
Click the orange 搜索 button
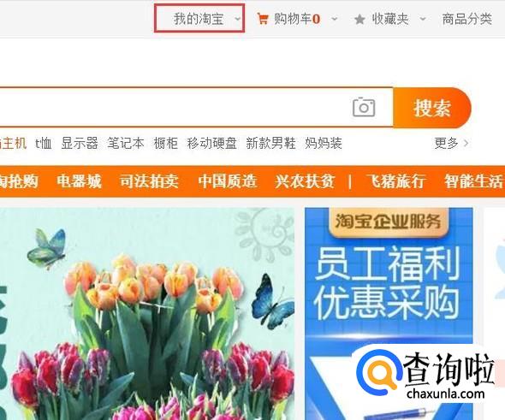[x=432, y=108]
